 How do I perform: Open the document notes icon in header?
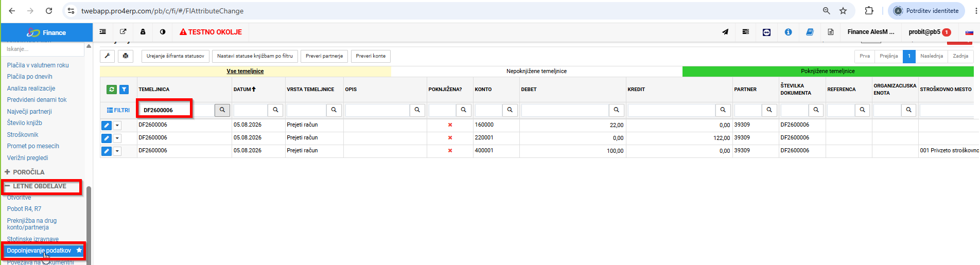tap(830, 32)
